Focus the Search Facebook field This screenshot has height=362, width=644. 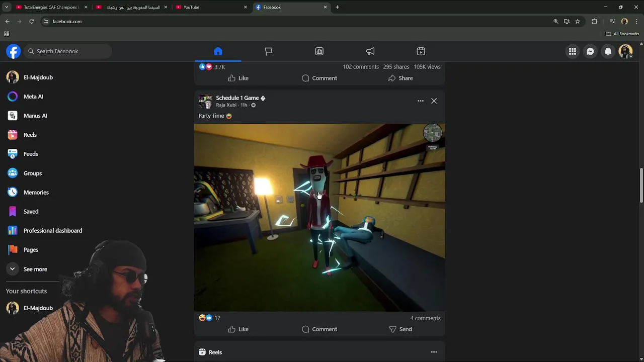(x=68, y=51)
